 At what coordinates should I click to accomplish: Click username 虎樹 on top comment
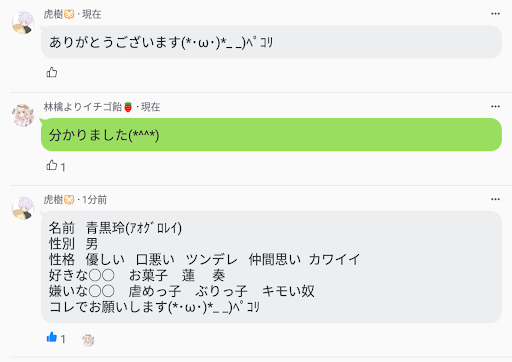pos(53,14)
